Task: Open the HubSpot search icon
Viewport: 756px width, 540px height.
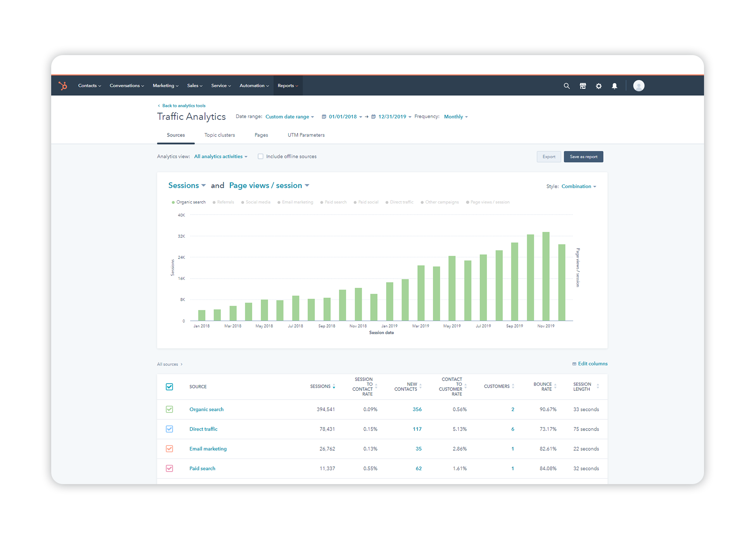Action: pyautogui.click(x=567, y=86)
